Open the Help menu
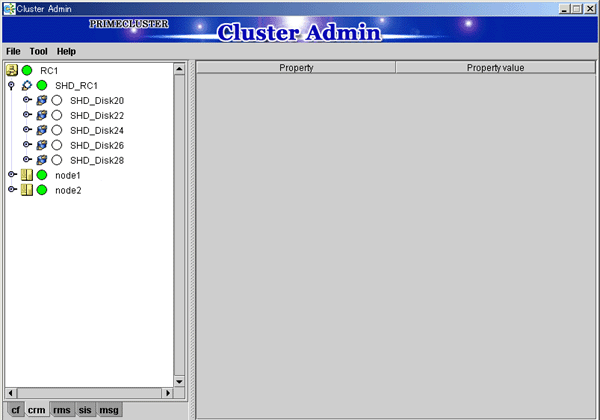Screen dimensions: 600x420 (x=66, y=51)
